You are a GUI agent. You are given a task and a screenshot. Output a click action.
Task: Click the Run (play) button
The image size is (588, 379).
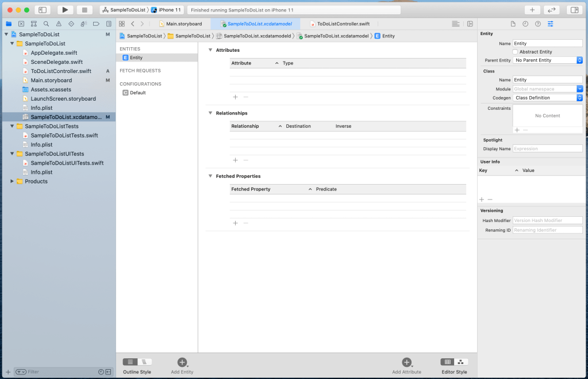(65, 10)
